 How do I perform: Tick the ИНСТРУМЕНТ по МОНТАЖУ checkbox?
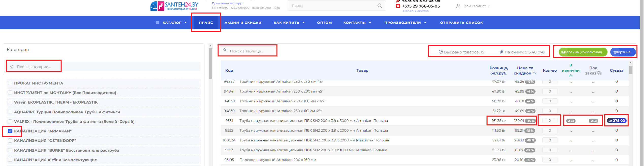(10, 93)
